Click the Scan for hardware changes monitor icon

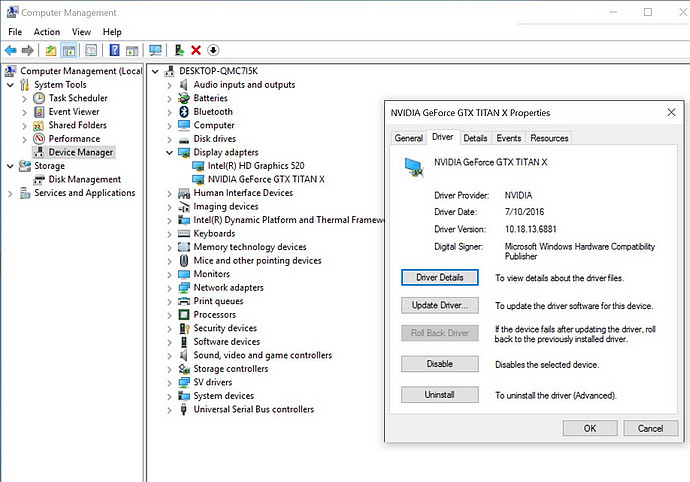click(x=155, y=51)
